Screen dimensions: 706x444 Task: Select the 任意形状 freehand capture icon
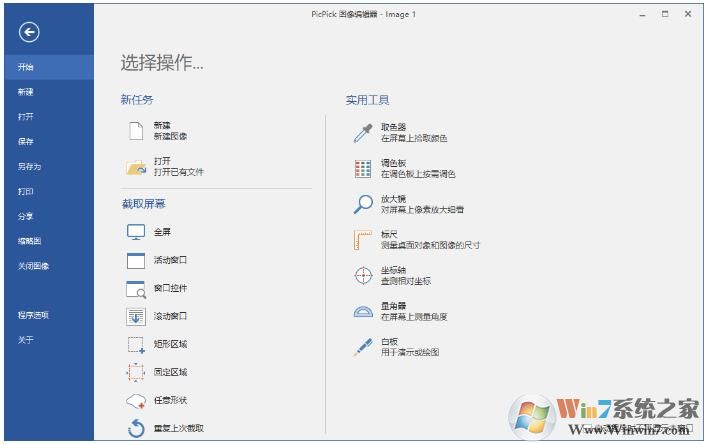(136, 401)
